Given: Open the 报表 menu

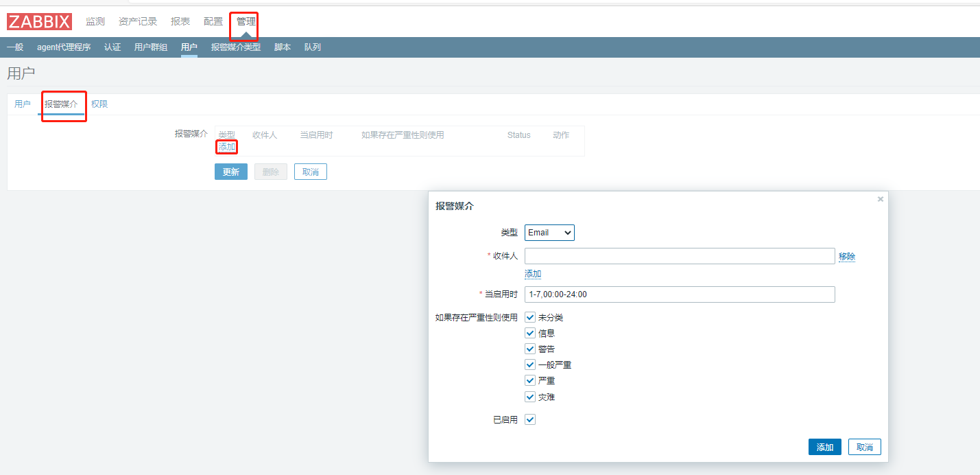Looking at the screenshot, I should point(180,21).
